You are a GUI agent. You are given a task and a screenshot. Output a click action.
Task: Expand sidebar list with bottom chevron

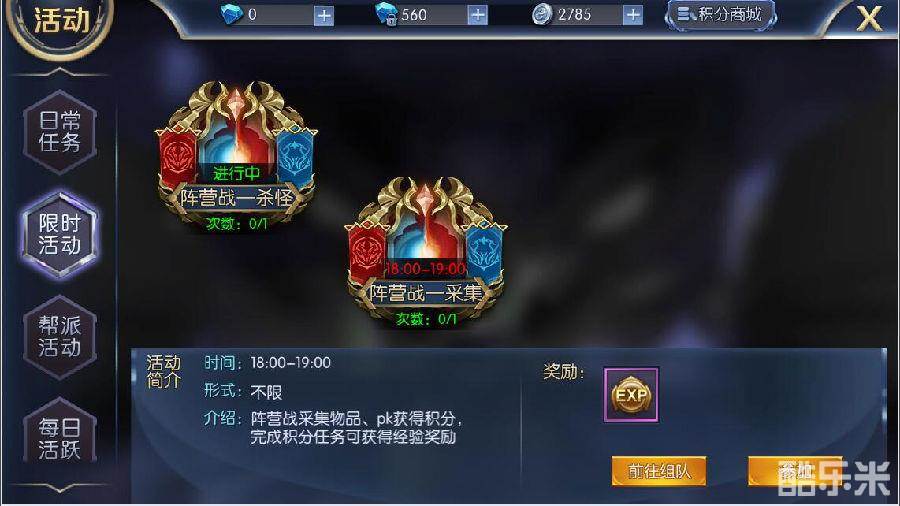coord(59,488)
